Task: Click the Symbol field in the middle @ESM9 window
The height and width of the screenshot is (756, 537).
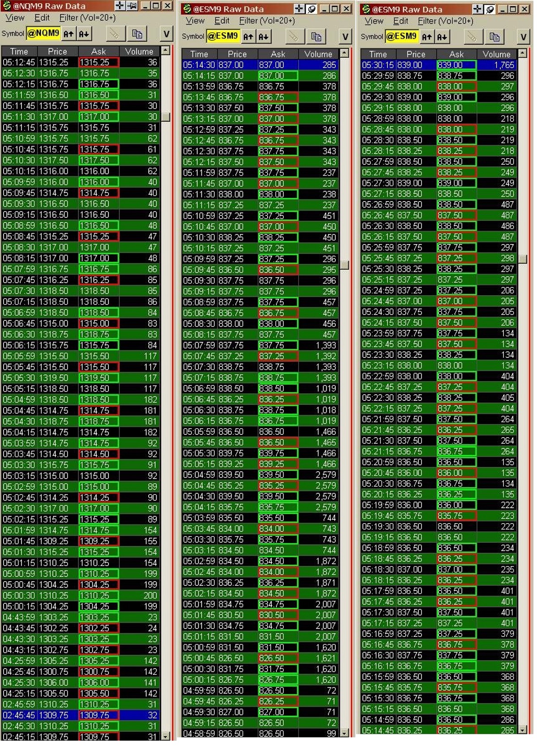Action: coord(223,37)
